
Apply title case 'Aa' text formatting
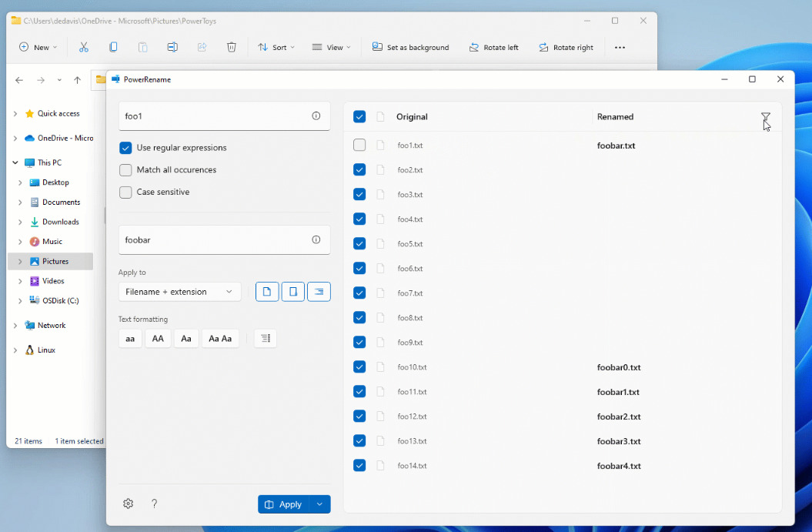[186, 338]
